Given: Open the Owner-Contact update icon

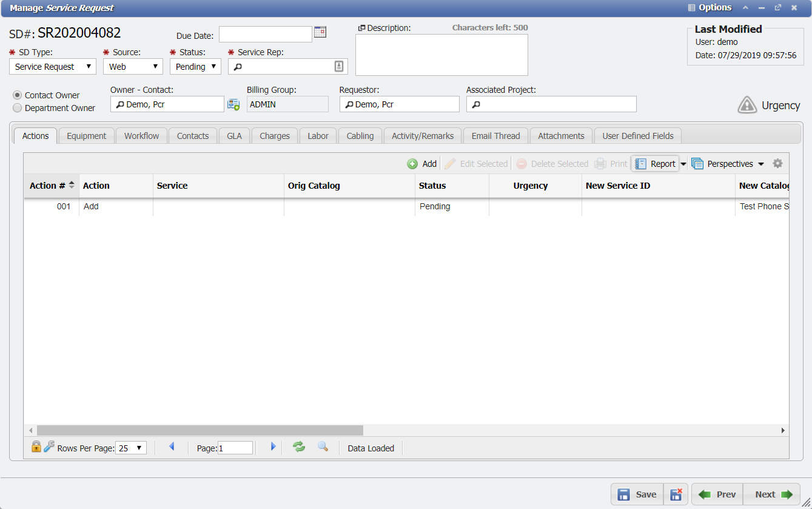Looking at the screenshot, I should click(x=234, y=104).
